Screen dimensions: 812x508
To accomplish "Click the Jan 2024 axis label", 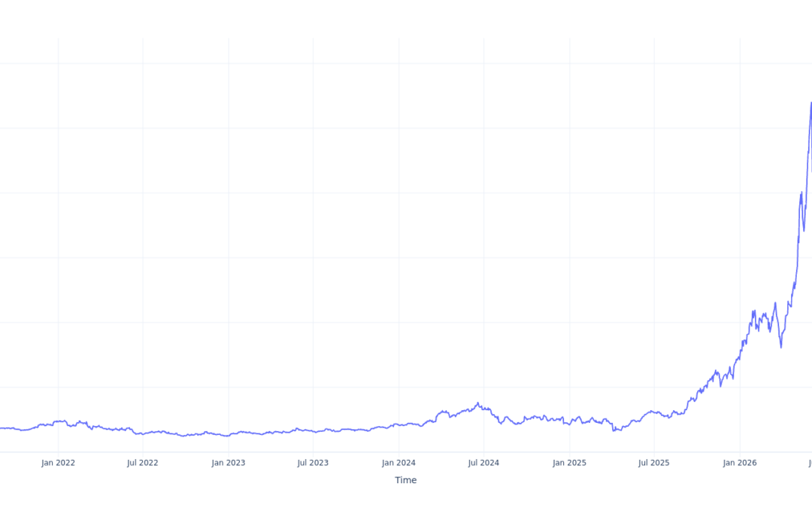I will (x=398, y=463).
